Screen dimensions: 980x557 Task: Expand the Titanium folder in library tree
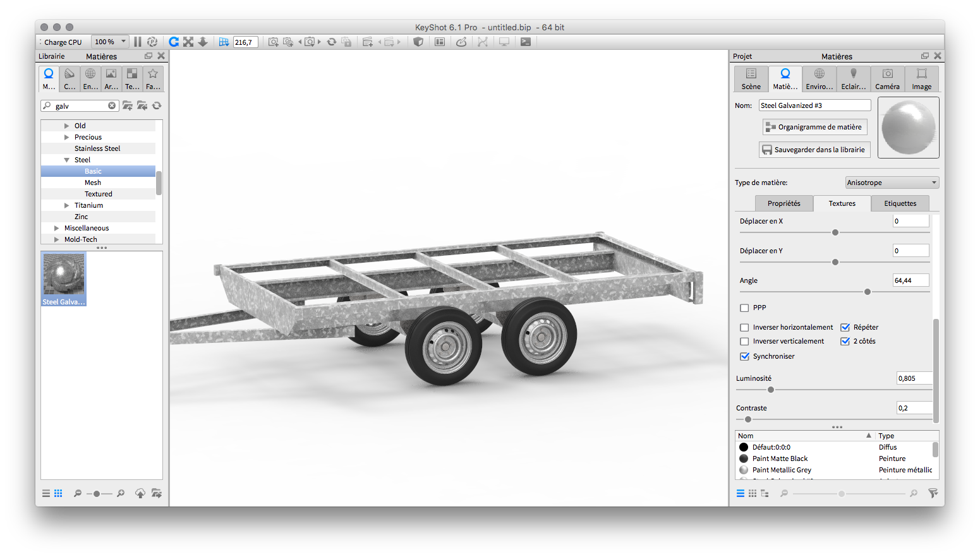tap(67, 205)
